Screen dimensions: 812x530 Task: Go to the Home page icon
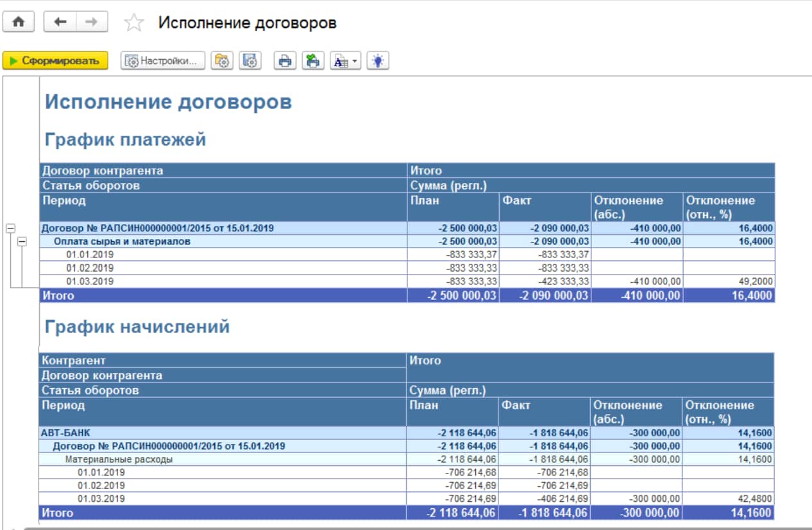[x=19, y=22]
